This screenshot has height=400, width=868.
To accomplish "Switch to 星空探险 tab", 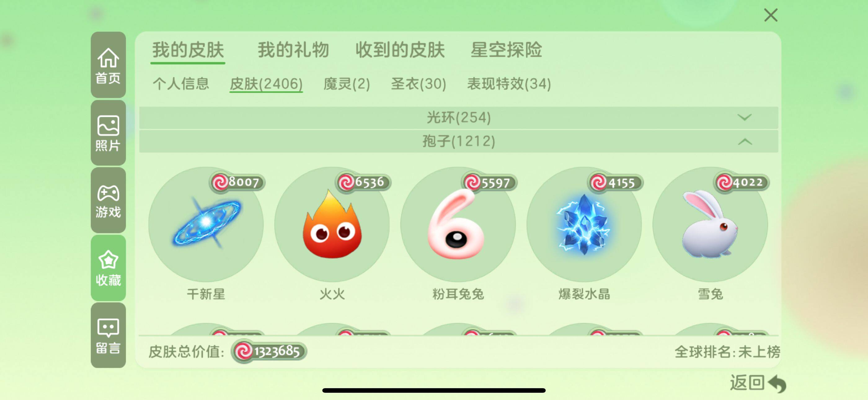I will [506, 50].
